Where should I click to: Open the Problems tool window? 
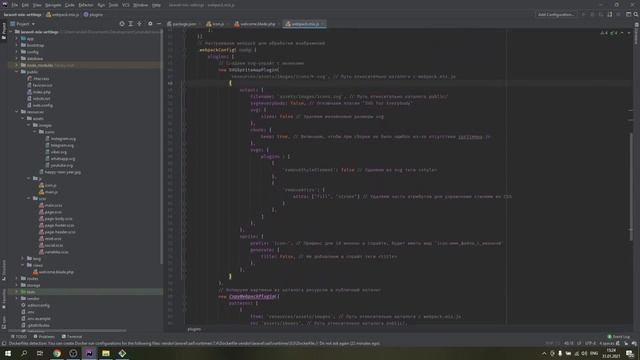click(44, 337)
